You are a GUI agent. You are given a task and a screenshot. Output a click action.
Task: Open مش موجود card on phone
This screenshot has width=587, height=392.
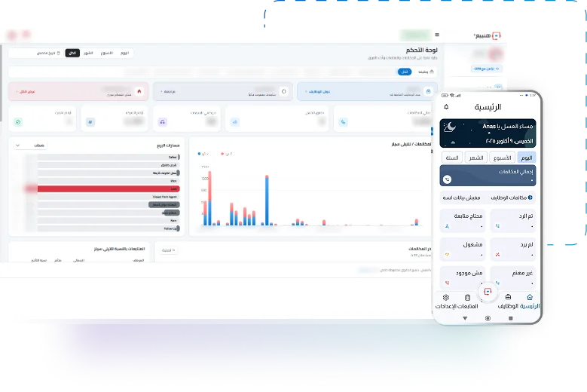463,277
